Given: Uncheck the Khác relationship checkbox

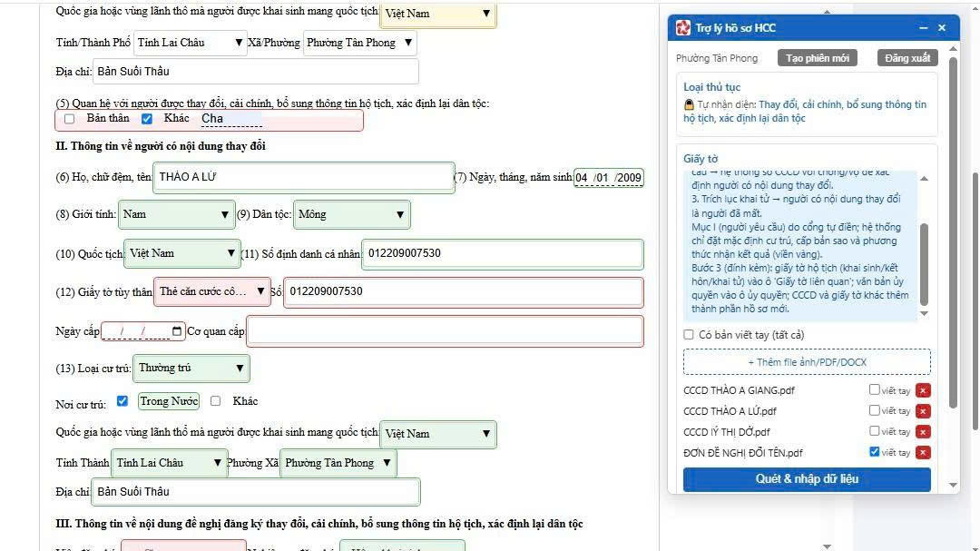Looking at the screenshot, I should (x=147, y=119).
